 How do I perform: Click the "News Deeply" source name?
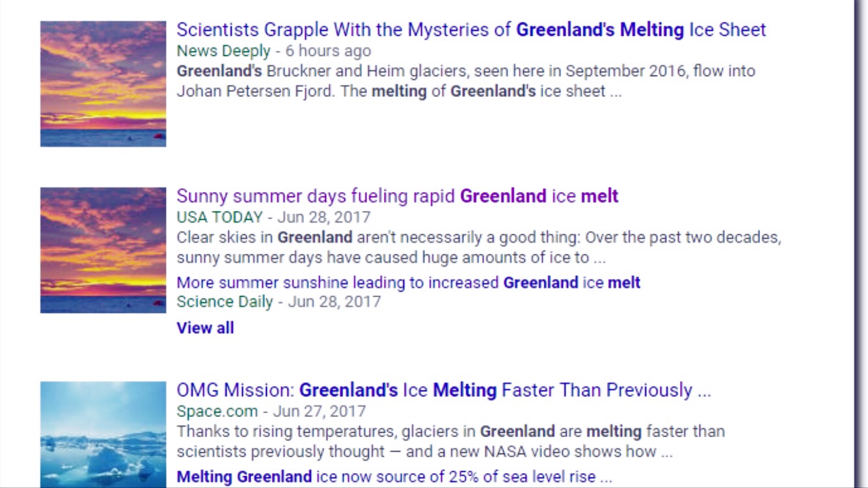(x=223, y=51)
